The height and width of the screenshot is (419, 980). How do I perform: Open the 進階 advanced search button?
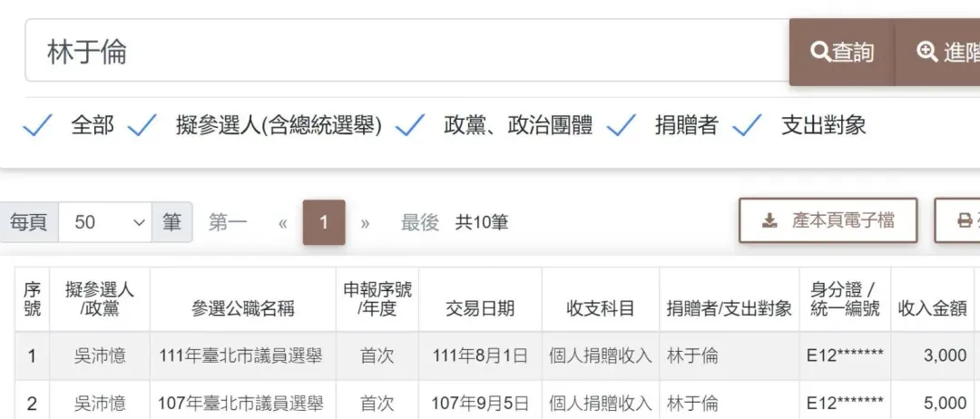pyautogui.click(x=937, y=53)
